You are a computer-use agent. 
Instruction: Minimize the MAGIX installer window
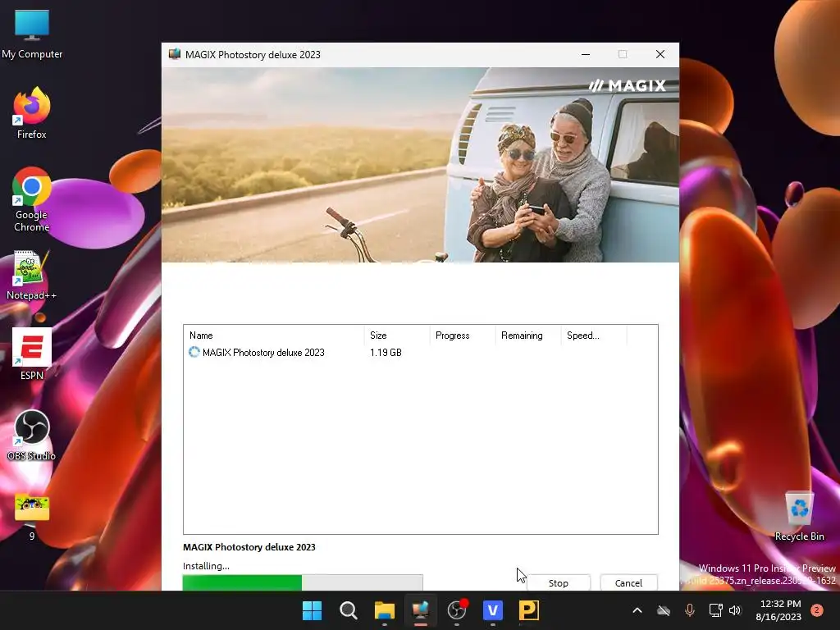(x=586, y=54)
